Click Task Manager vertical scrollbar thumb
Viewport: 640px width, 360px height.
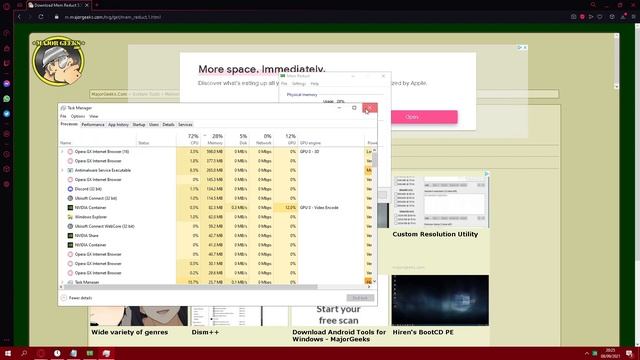[x=374, y=160]
